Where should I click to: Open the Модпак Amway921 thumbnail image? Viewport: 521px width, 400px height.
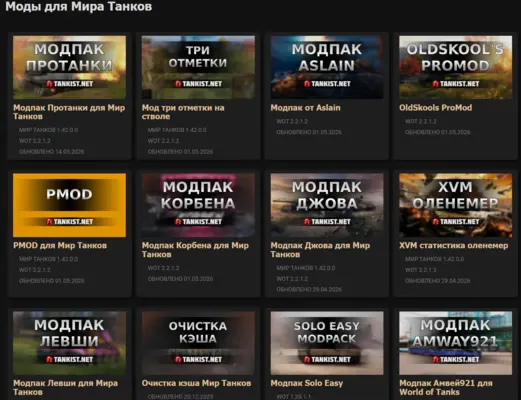[x=456, y=343]
